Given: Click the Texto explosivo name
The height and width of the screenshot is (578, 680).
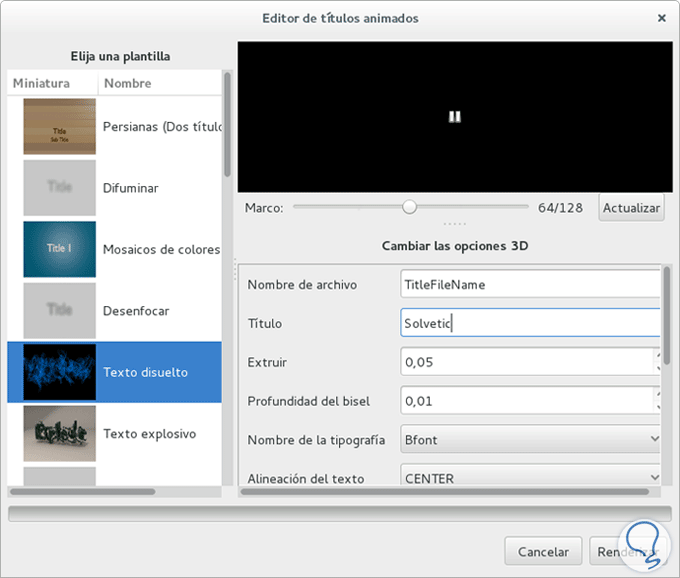Looking at the screenshot, I should click(x=149, y=434).
